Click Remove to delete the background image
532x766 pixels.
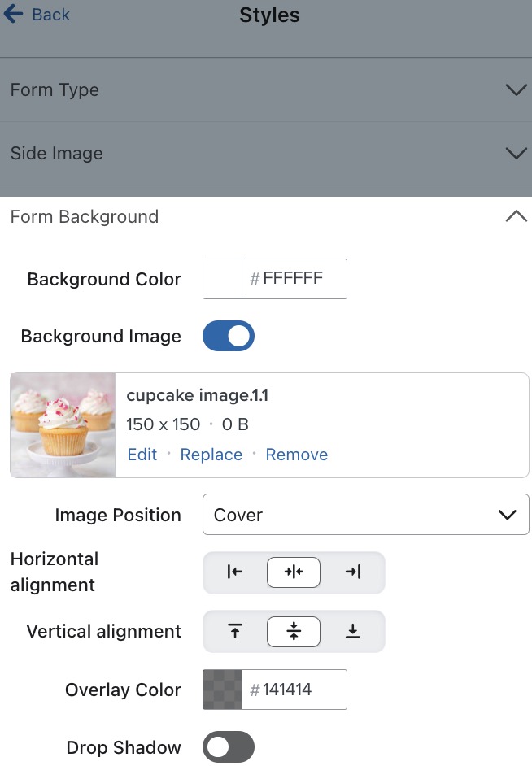(296, 455)
